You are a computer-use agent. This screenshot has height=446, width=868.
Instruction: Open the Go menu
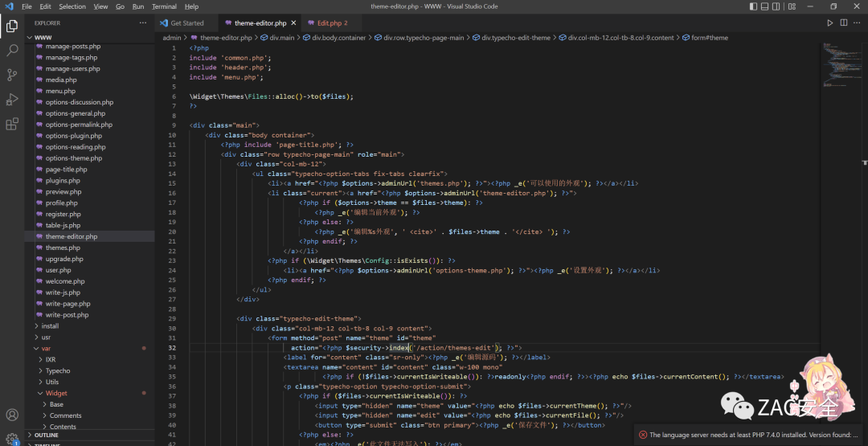pyautogui.click(x=120, y=6)
